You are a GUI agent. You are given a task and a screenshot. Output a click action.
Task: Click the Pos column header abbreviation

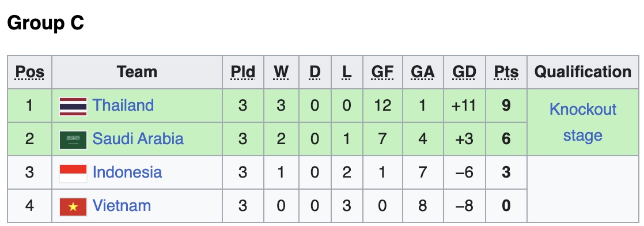click(x=29, y=72)
